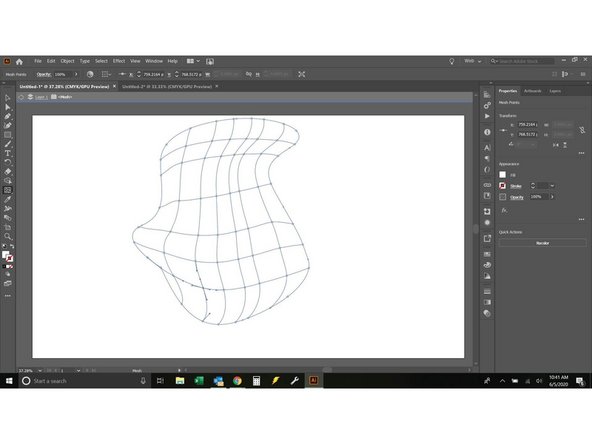
Task: Select the Curvature tool
Action: [8, 125]
